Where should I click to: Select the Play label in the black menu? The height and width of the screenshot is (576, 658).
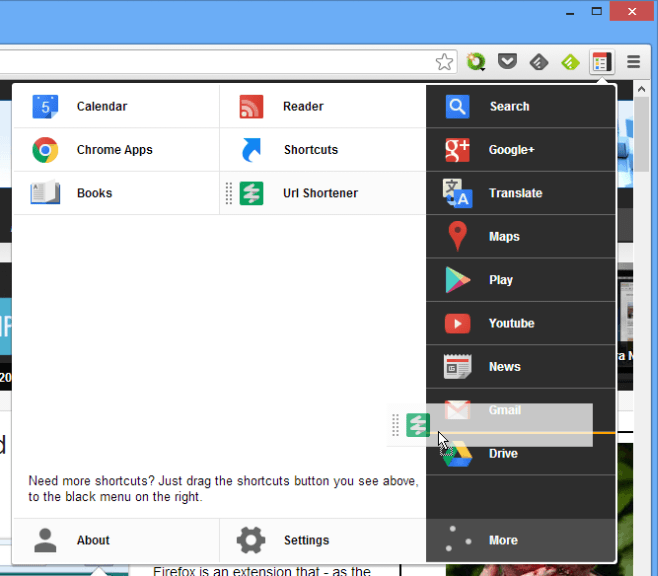(x=501, y=280)
